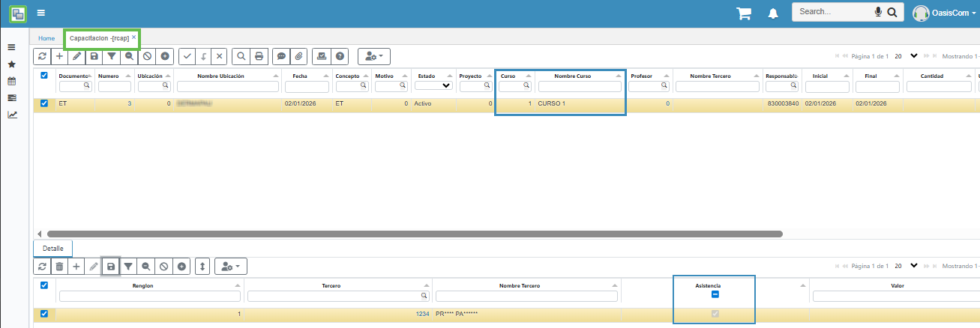The height and width of the screenshot is (328, 980).
Task: Switch to the Home tab
Action: point(46,37)
